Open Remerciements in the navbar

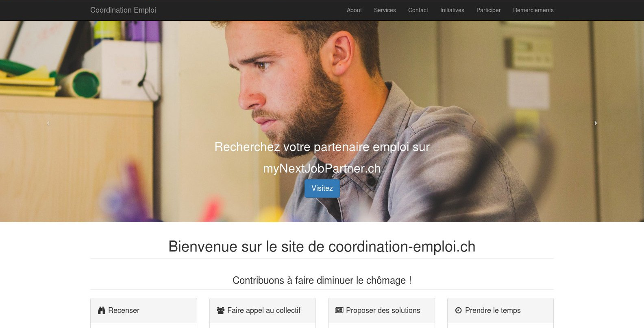[x=533, y=10]
